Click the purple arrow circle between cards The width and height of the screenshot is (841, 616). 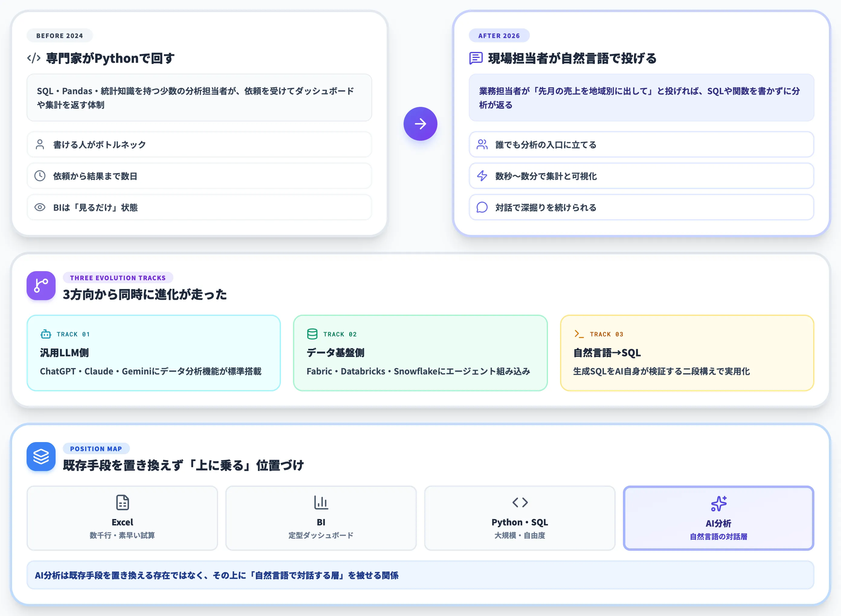click(420, 124)
